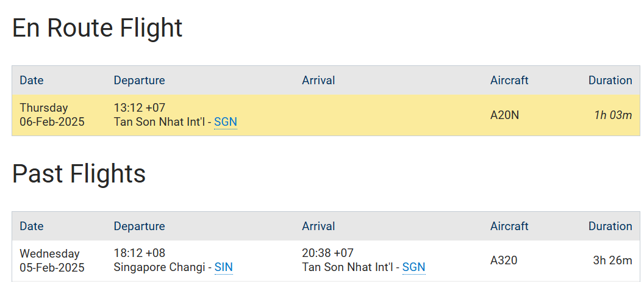Click the 1h 03m duration value
This screenshot has width=644, height=282.
click(613, 115)
